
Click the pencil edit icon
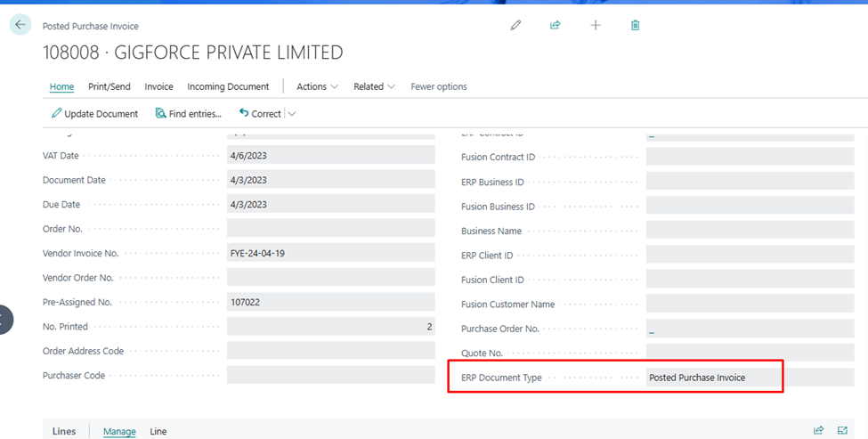515,25
